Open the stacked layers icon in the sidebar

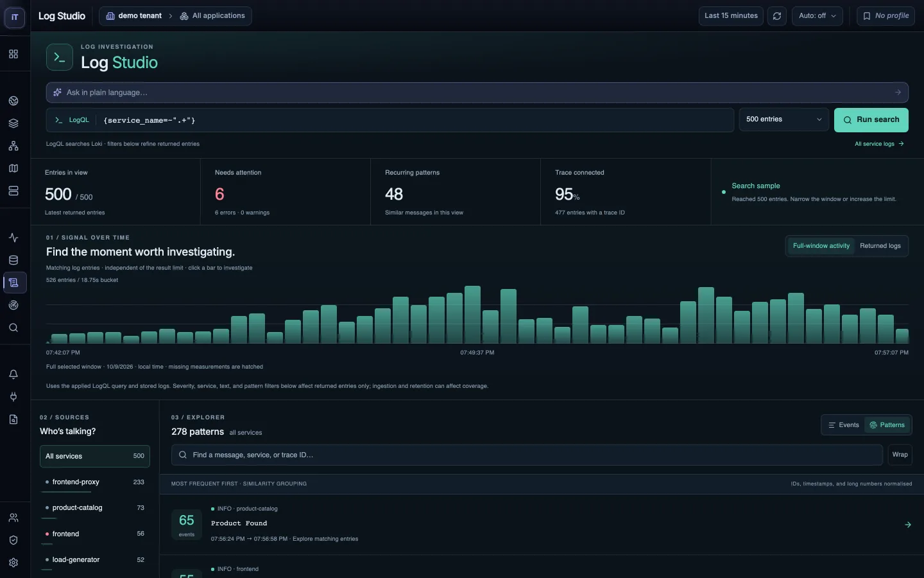(13, 123)
